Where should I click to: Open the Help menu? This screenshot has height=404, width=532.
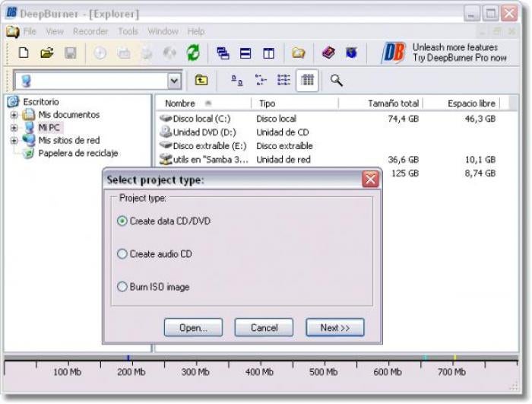[196, 31]
